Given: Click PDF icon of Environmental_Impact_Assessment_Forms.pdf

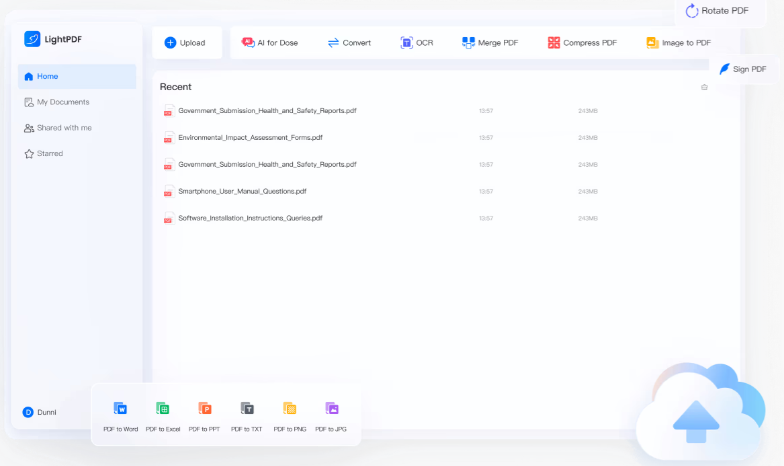Looking at the screenshot, I should pyautogui.click(x=168, y=138).
